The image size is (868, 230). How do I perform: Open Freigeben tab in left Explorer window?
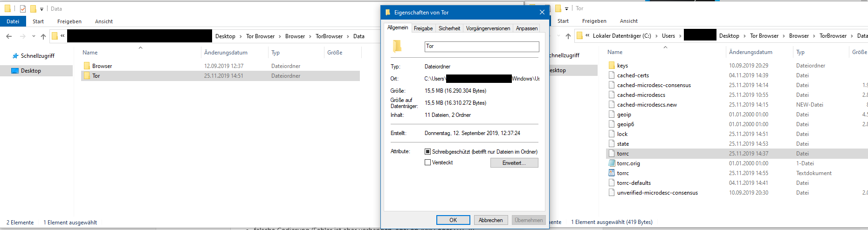pos(69,21)
